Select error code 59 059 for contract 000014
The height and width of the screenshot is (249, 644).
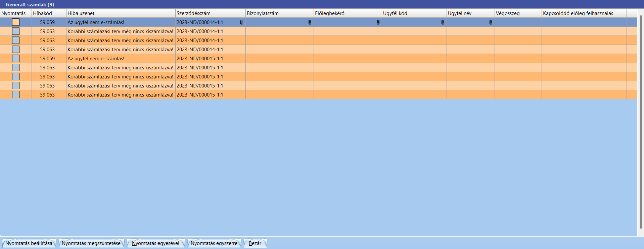47,22
